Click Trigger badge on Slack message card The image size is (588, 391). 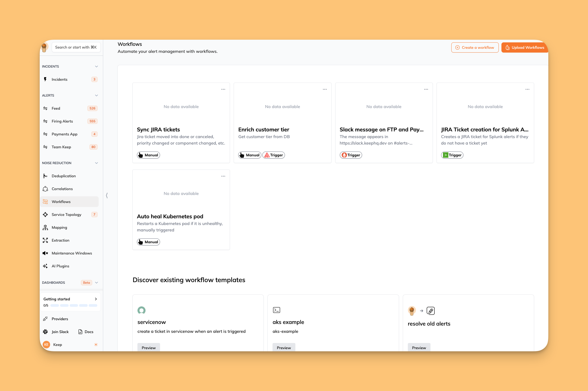351,155
